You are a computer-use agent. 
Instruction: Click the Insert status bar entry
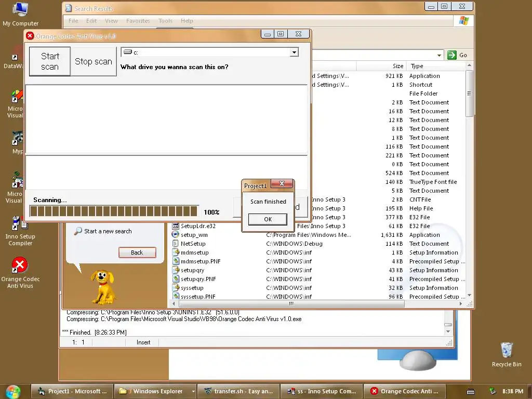pos(143,342)
